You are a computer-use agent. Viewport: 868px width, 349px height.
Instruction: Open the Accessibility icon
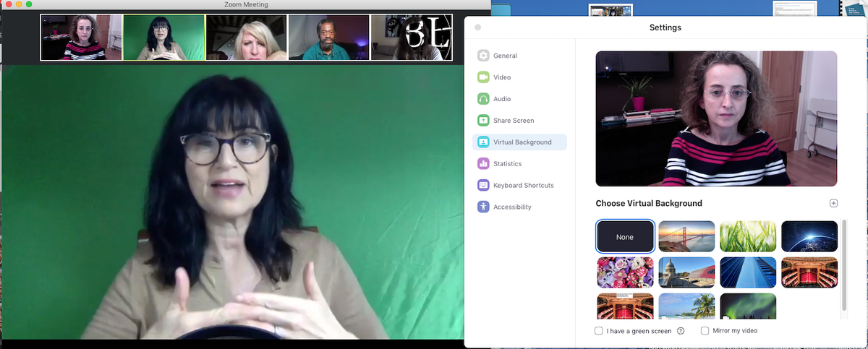click(483, 207)
